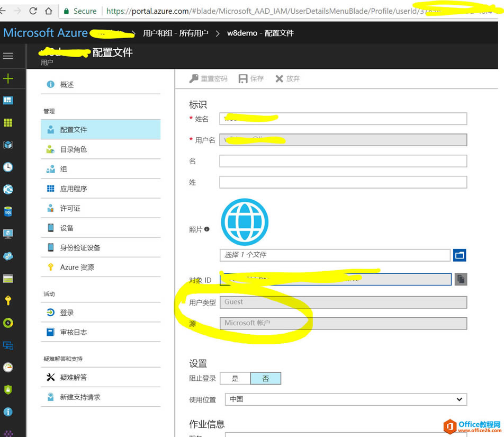The width and height of the screenshot is (504, 437).
Task: Click the globe profile photo
Action: [245, 222]
